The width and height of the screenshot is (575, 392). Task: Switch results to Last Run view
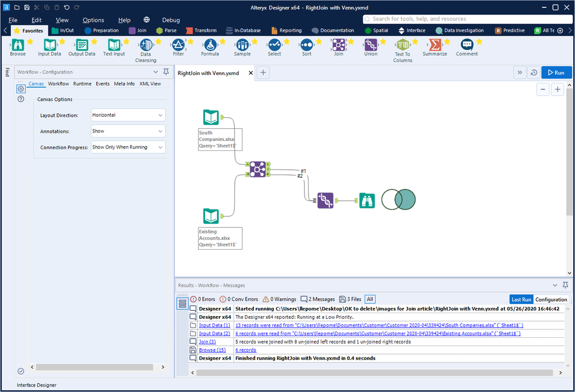521,299
